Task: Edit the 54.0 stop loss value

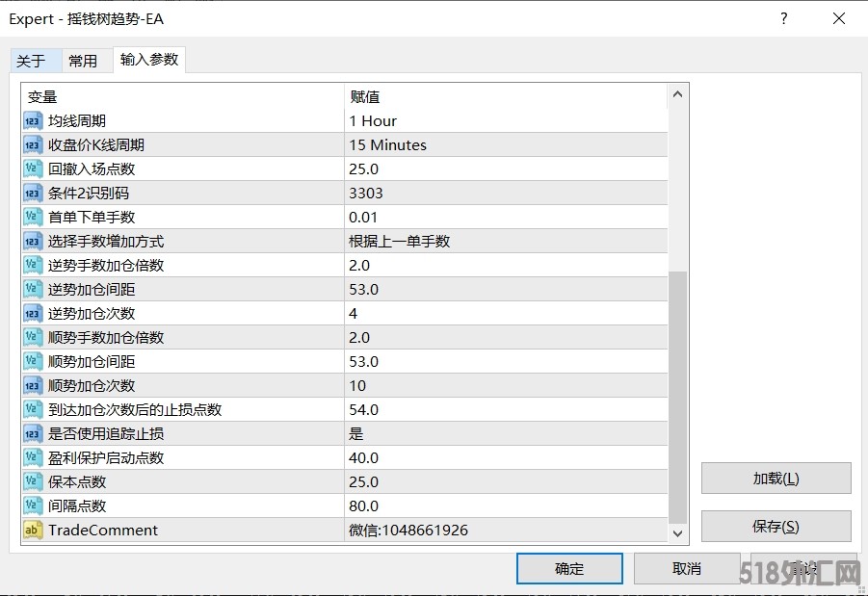Action: (506, 409)
